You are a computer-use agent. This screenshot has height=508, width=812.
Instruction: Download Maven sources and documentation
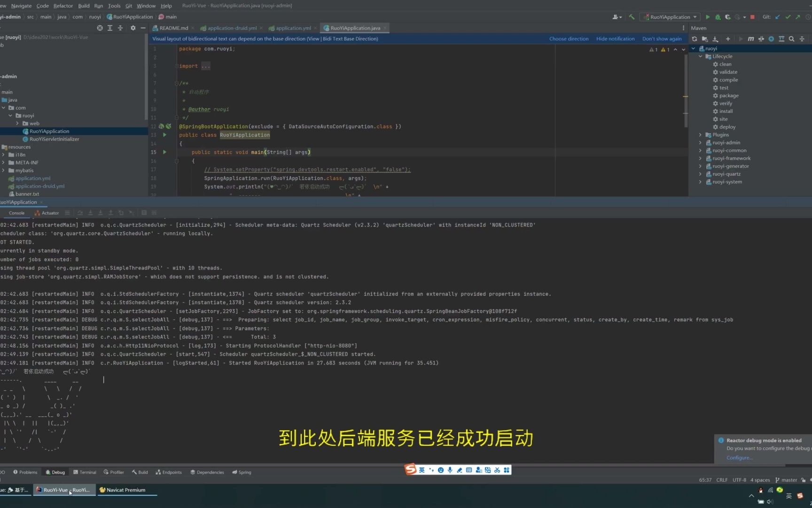(x=715, y=39)
